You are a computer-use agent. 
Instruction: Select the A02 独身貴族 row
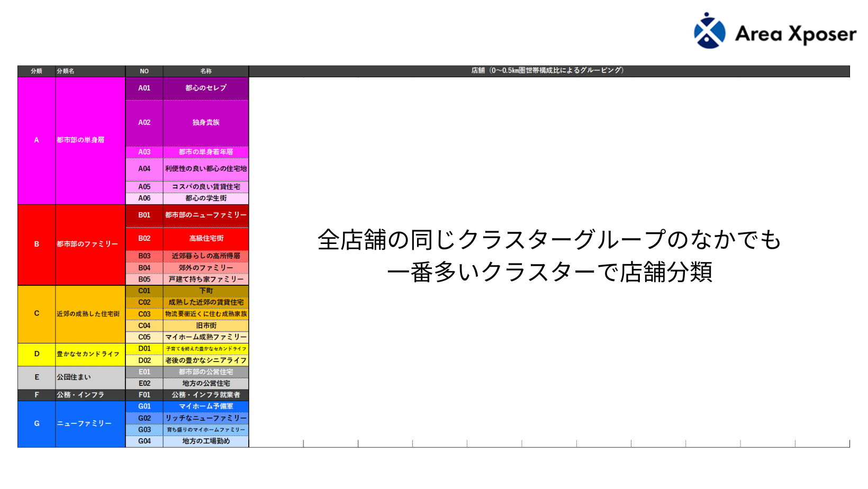(x=206, y=123)
